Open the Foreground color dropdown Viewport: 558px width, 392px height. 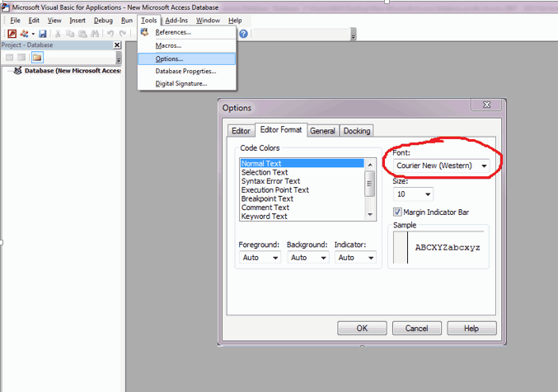(260, 258)
